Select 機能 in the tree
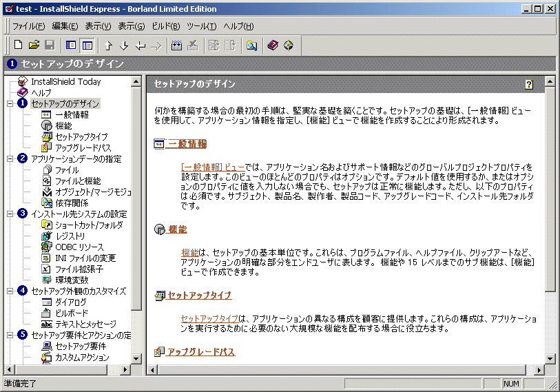Image resolution: width=560 pixels, height=392 pixels. coord(63,126)
